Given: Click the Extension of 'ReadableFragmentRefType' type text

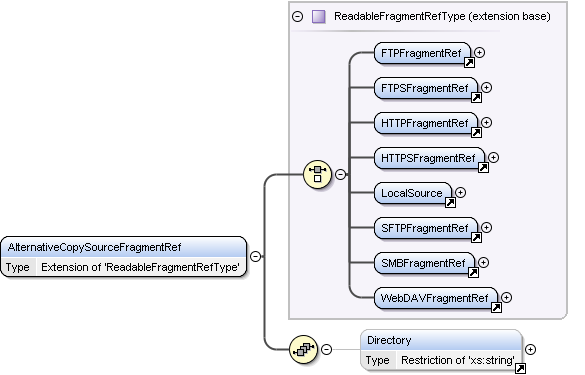Looking at the screenshot, I should tap(140, 267).
